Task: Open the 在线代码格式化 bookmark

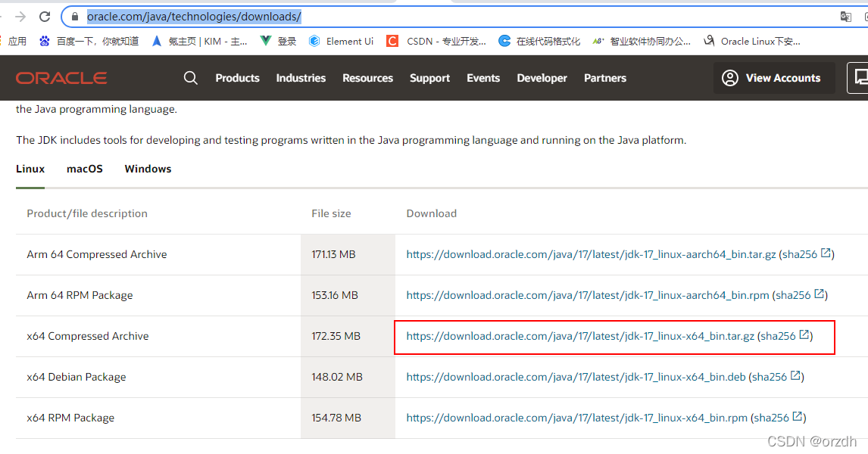Action: click(539, 42)
